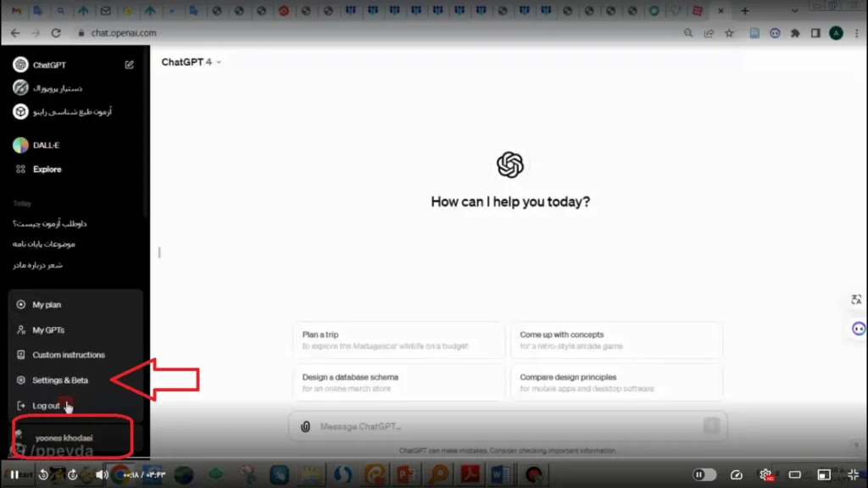This screenshot has width=868, height=488.
Task: Expand the ChatGPT 4 model dropdown
Action: [x=191, y=62]
